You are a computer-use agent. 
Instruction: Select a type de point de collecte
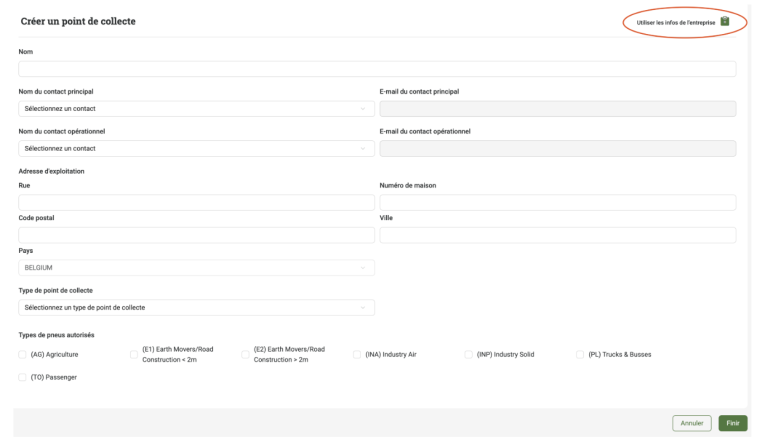[x=196, y=308]
